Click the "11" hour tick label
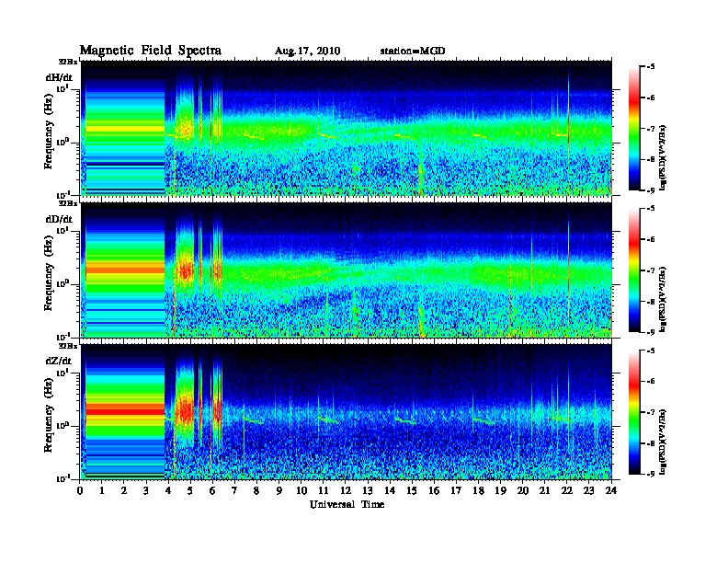The image size is (728, 563). tap(324, 491)
